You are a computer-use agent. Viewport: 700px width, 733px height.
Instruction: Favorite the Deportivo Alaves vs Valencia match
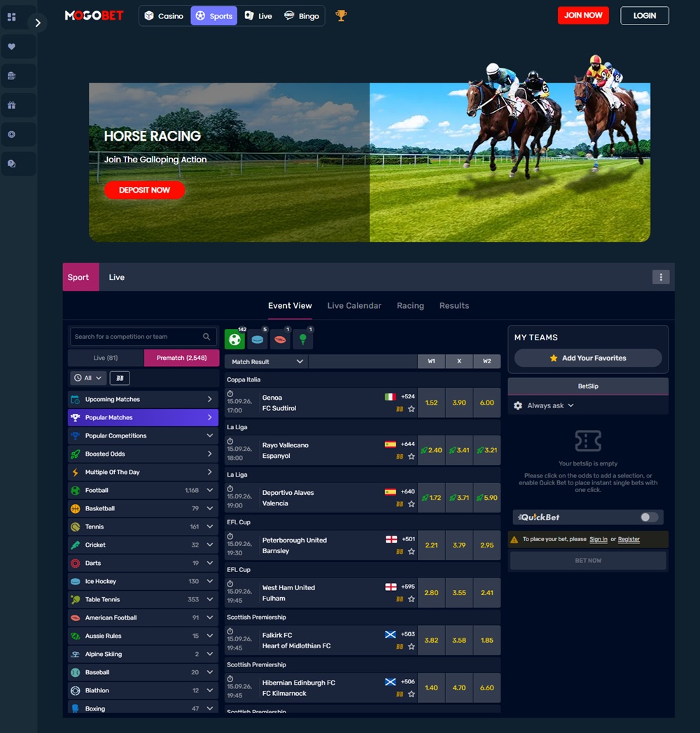coord(411,504)
